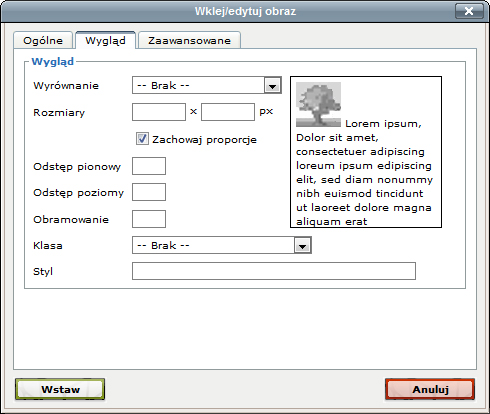Screen dimensions: 490x414
Task: Click the Zachowaj proporcje label text
Action: tap(204, 140)
